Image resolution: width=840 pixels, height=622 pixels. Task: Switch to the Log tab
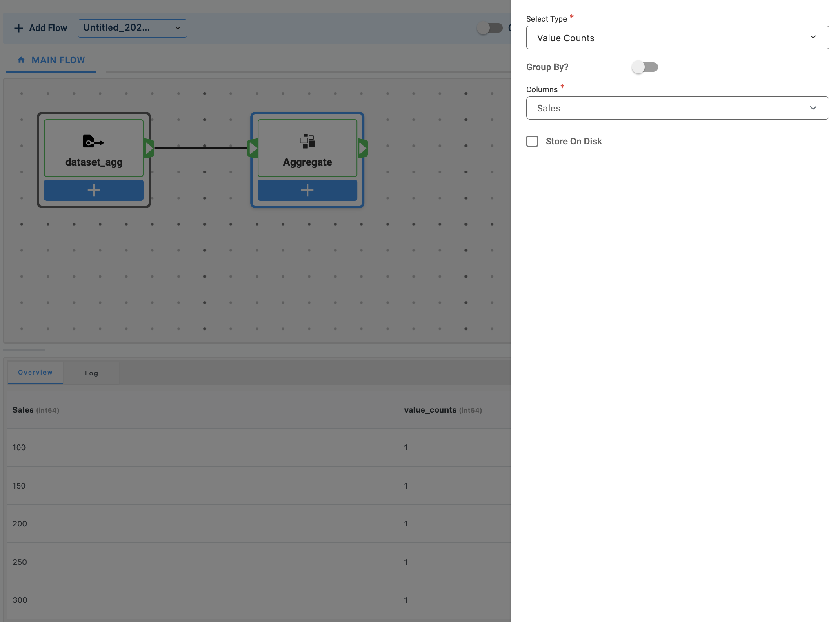tap(91, 373)
